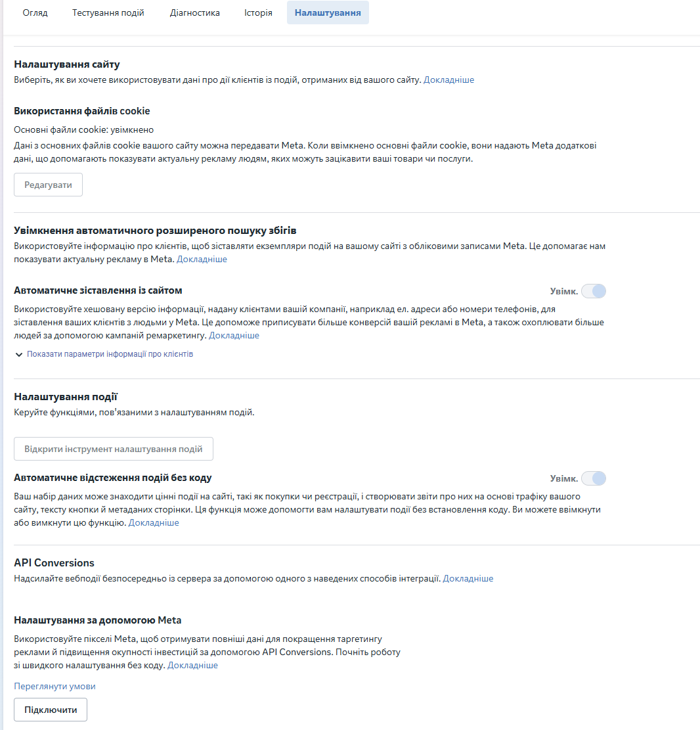Click the API Conversions heading
The image size is (700, 730).
click(54, 563)
